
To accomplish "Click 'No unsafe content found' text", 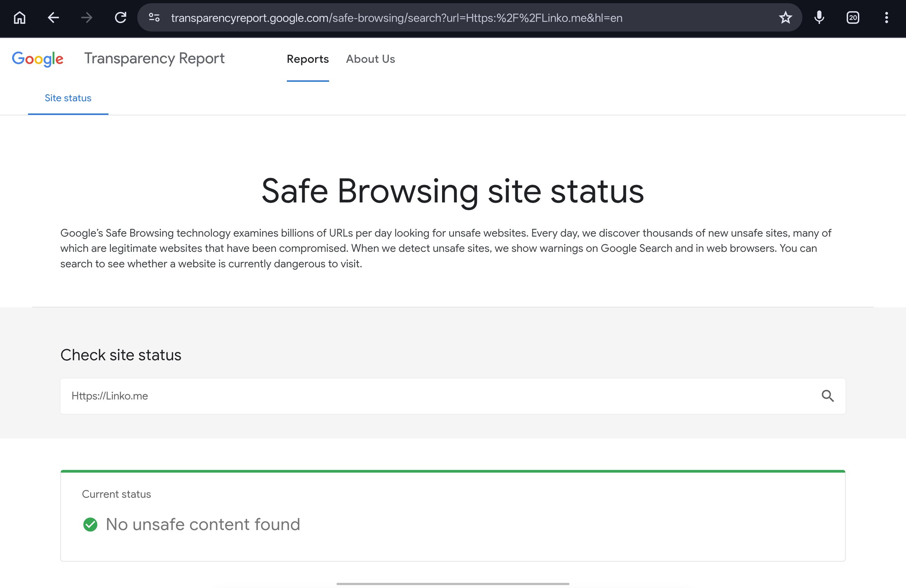I will 203,524.
